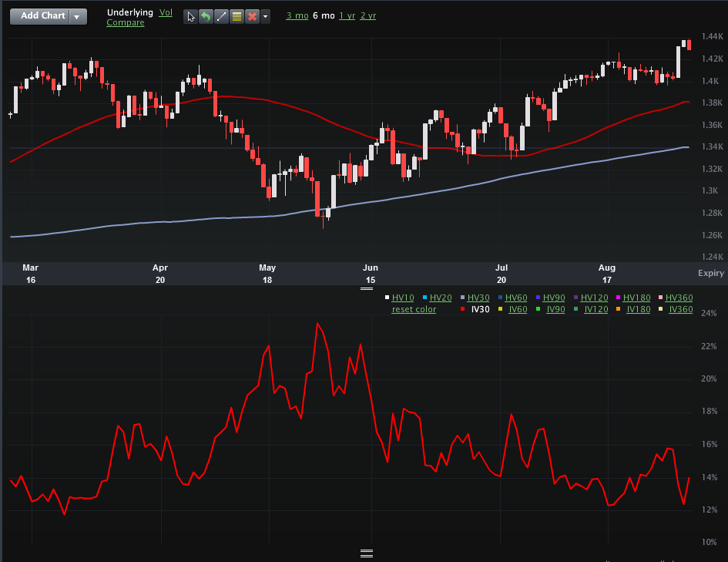728x562 pixels.
Task: Select the pointer cursor tool
Action: coord(190,17)
